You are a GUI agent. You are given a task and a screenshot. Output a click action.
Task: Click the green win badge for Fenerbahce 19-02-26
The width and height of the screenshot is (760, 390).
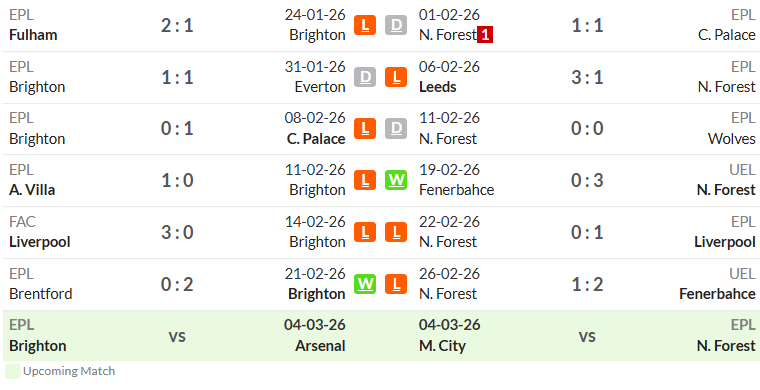(396, 180)
